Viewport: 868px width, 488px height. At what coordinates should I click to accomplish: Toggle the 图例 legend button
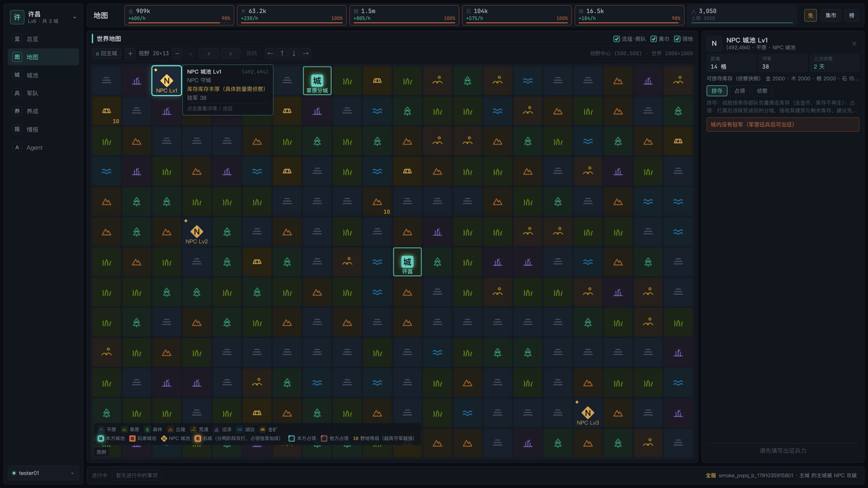(x=102, y=452)
